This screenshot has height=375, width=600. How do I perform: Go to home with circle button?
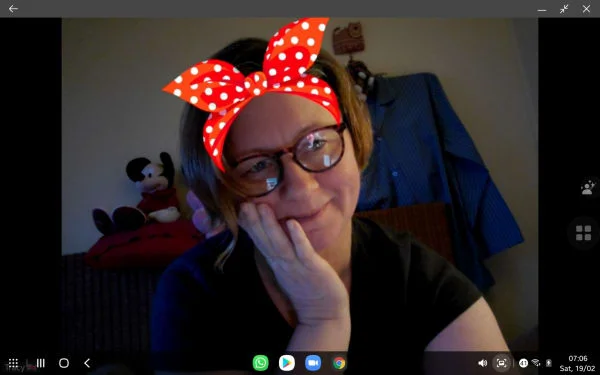pyautogui.click(x=64, y=363)
